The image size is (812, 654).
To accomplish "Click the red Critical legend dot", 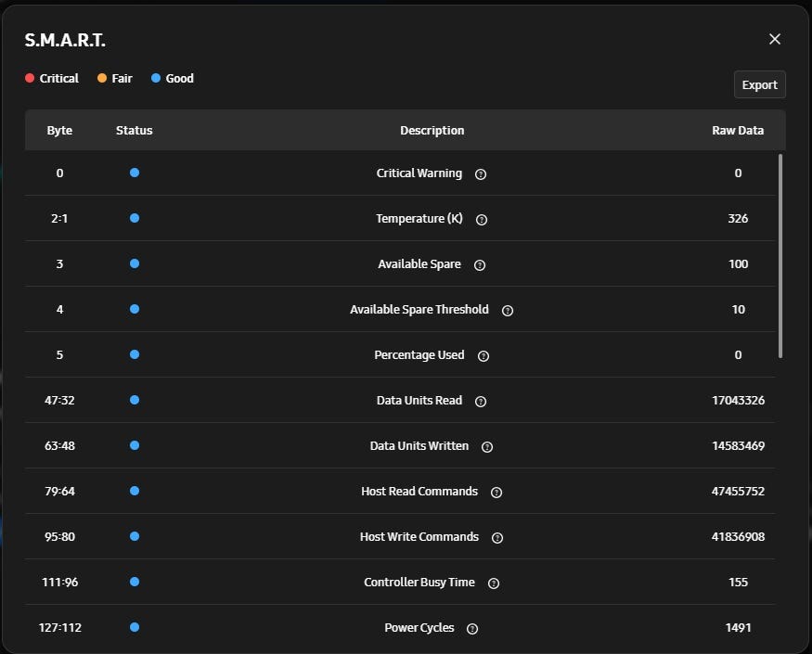I will pyautogui.click(x=30, y=79).
